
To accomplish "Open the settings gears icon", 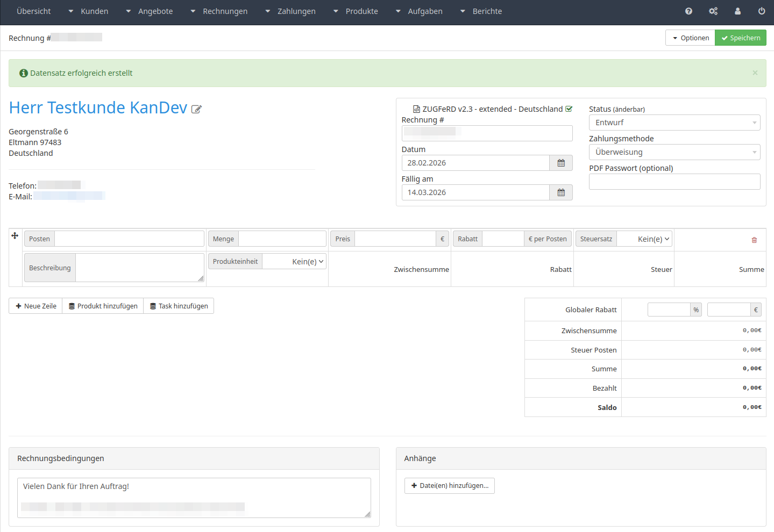I will coord(713,11).
